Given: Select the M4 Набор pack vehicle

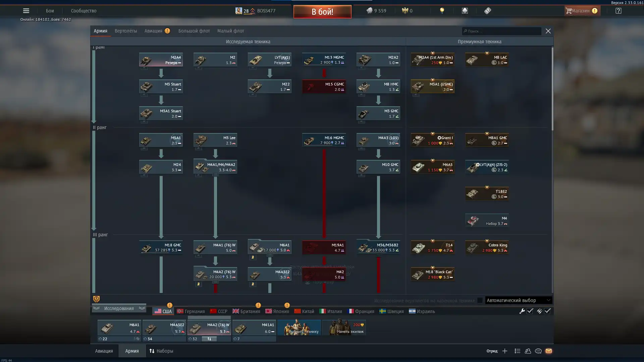Looking at the screenshot, I should pos(487,221).
